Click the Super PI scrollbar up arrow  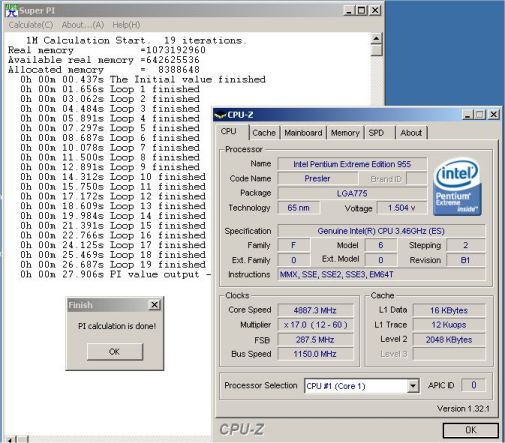(376, 39)
